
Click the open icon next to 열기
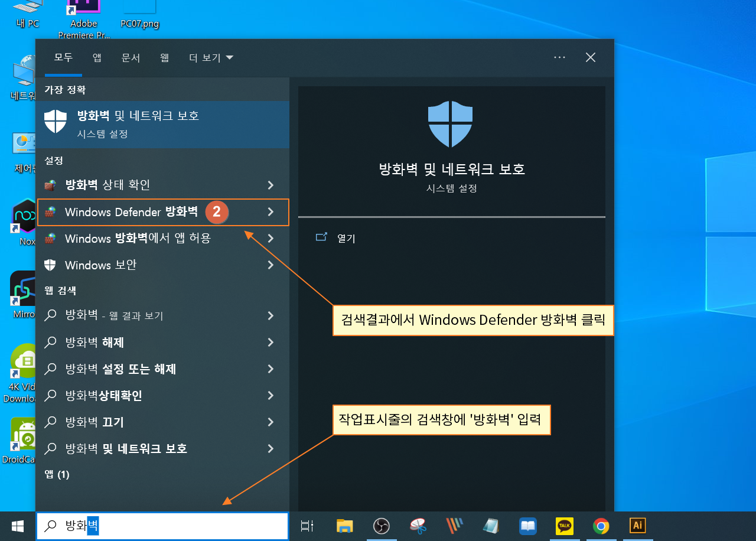(x=321, y=237)
